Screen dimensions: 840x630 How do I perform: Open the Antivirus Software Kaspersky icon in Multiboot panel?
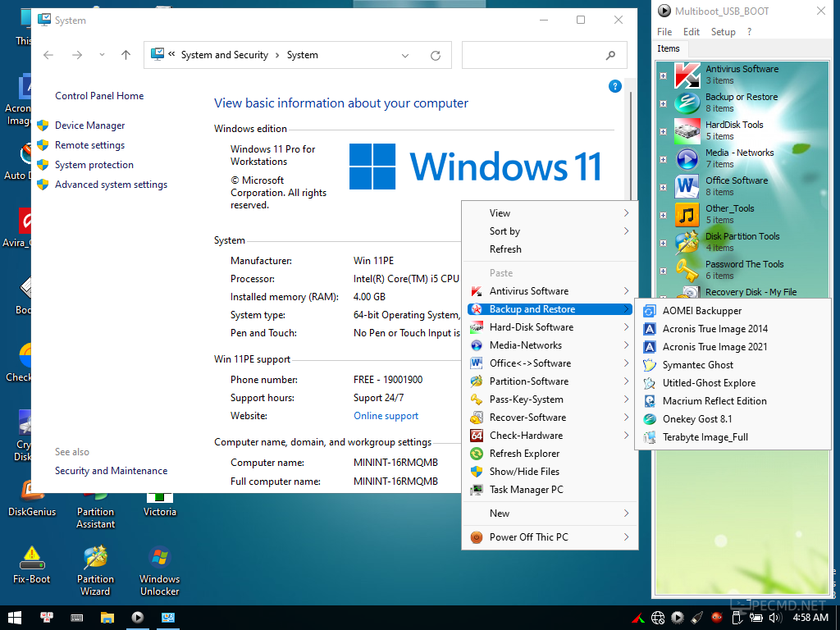tap(687, 75)
